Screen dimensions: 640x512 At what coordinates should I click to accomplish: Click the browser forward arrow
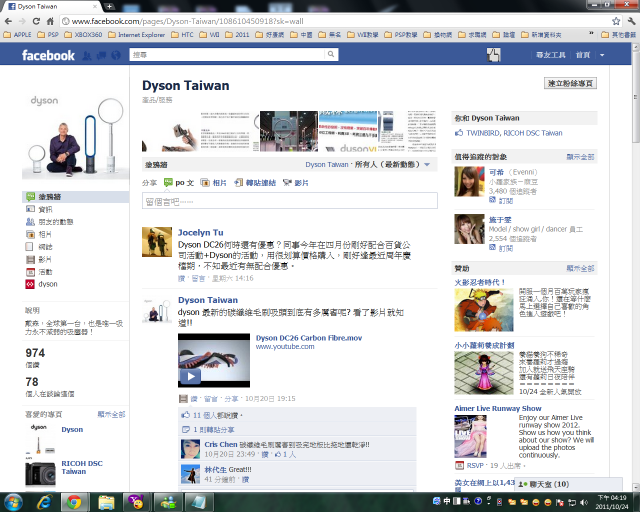22,21
